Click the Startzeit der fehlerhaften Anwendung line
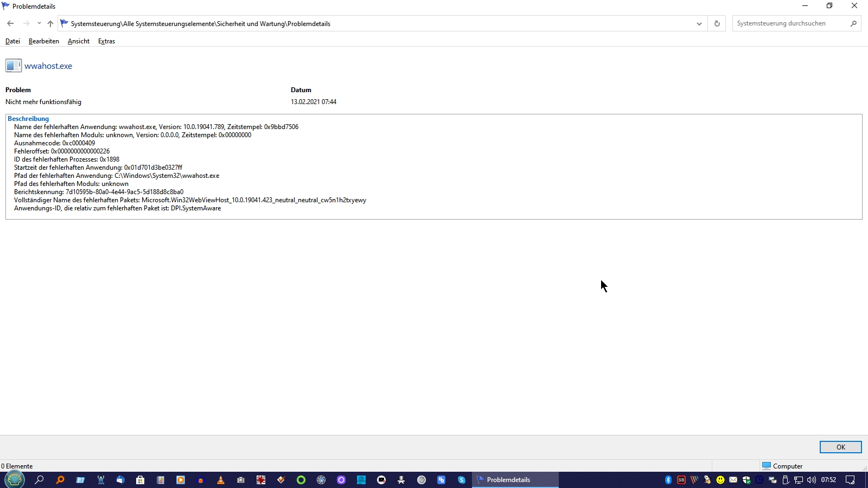This screenshot has width=868, height=488. tap(98, 168)
